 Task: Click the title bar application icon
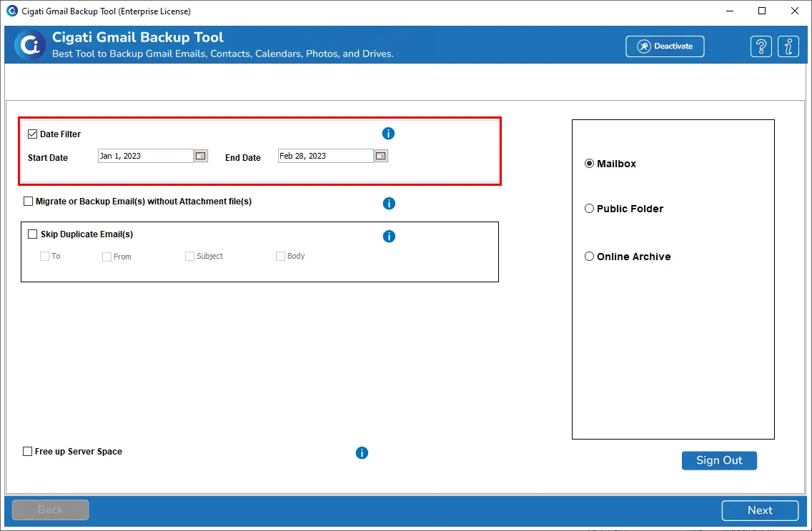(11, 11)
